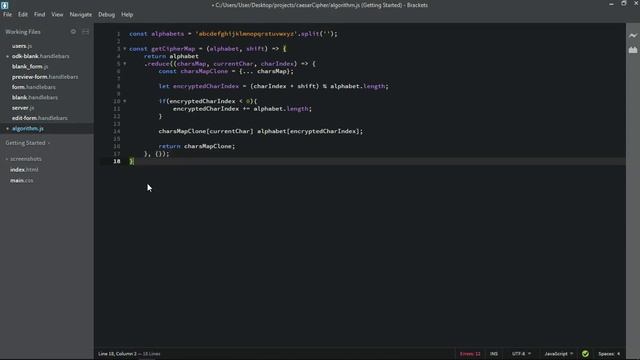Collapse fold arrow at line 10
Viewport: 640px width, 360px height.
[124, 101]
